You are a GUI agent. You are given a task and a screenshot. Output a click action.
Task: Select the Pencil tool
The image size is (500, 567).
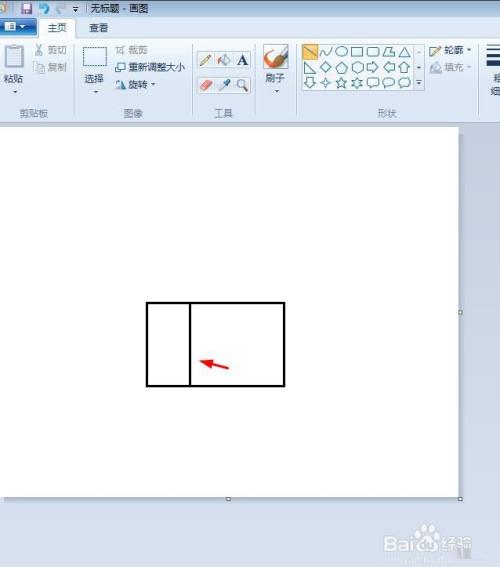click(x=205, y=60)
